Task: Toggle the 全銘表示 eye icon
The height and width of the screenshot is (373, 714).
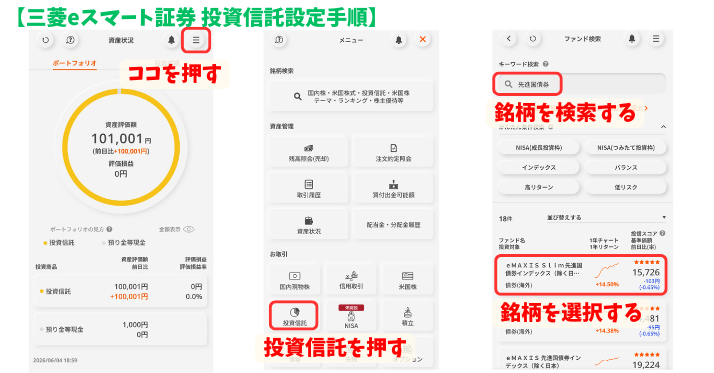Action: pos(189,229)
